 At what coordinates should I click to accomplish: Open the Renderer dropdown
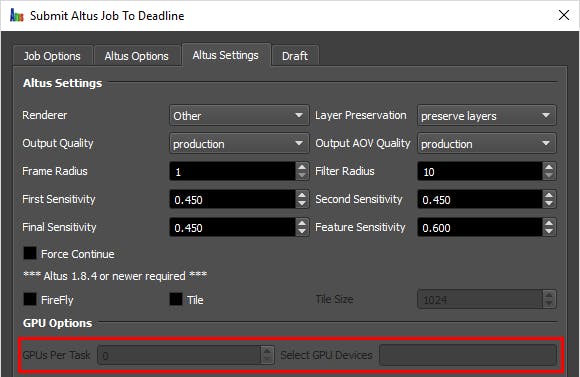pos(239,115)
